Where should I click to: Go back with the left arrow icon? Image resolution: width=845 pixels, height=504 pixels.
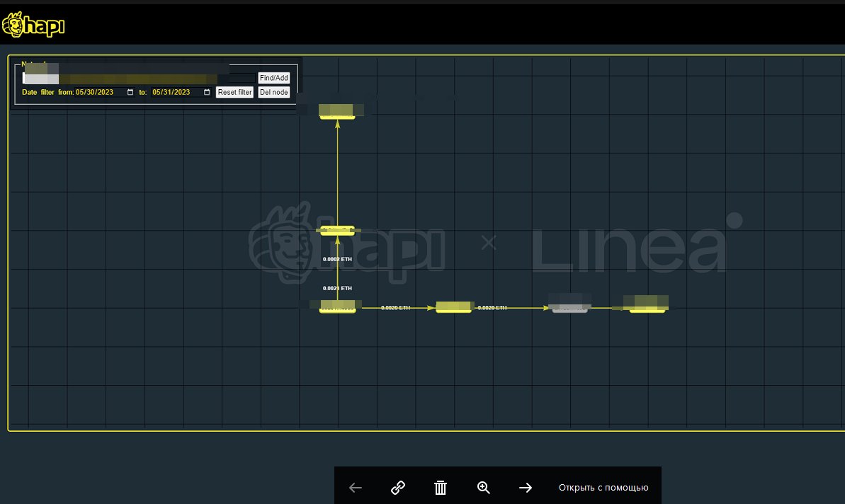point(355,488)
